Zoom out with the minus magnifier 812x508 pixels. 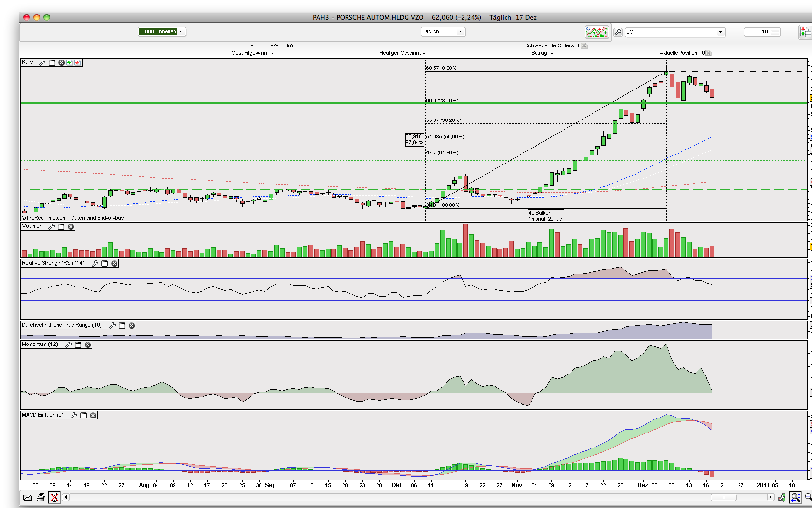[x=808, y=497]
